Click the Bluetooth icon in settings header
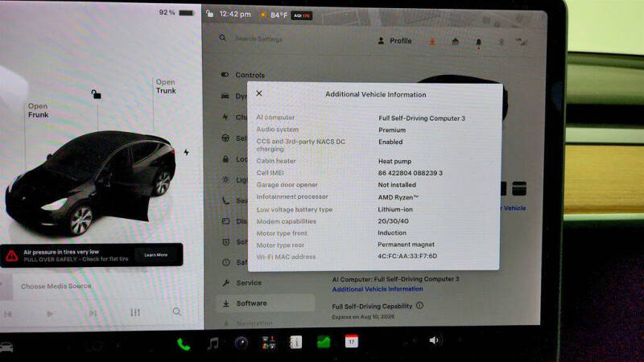 pos(501,42)
